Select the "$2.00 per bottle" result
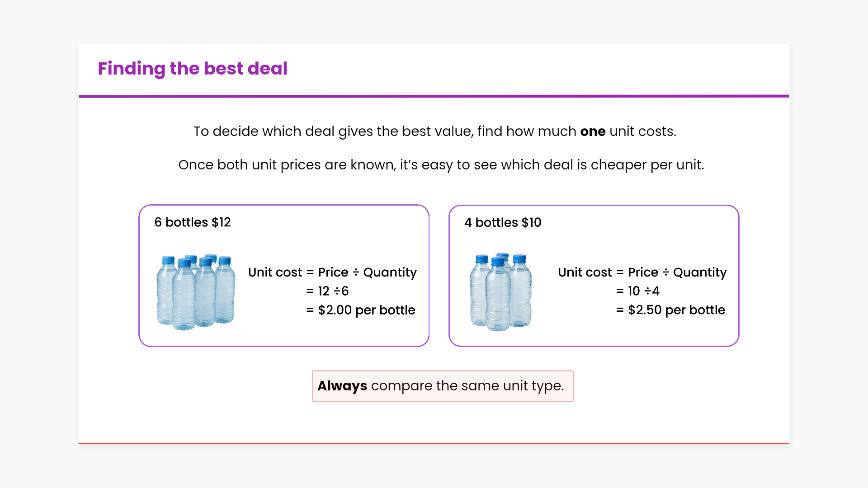868x488 pixels. pyautogui.click(x=366, y=310)
